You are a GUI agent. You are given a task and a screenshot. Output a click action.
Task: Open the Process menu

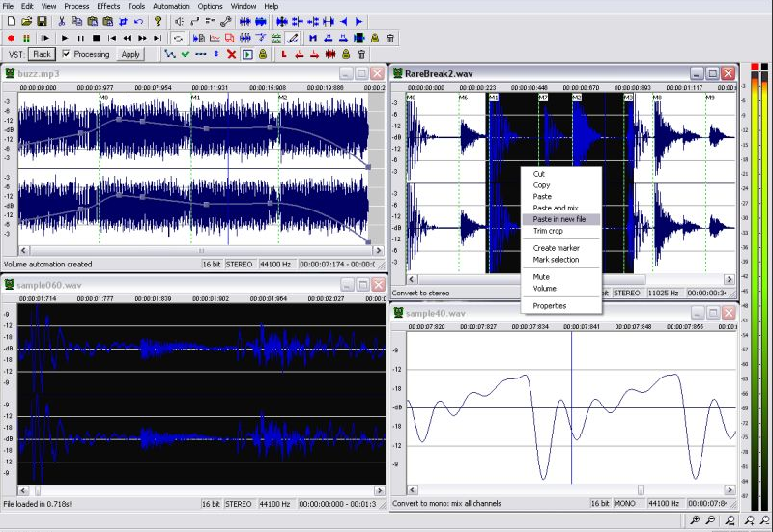[76, 6]
